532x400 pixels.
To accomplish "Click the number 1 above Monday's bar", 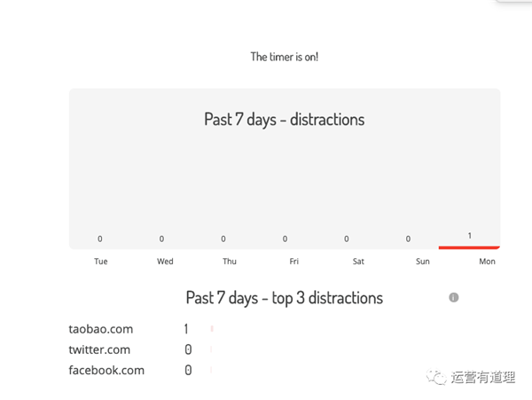I will pos(470,236).
